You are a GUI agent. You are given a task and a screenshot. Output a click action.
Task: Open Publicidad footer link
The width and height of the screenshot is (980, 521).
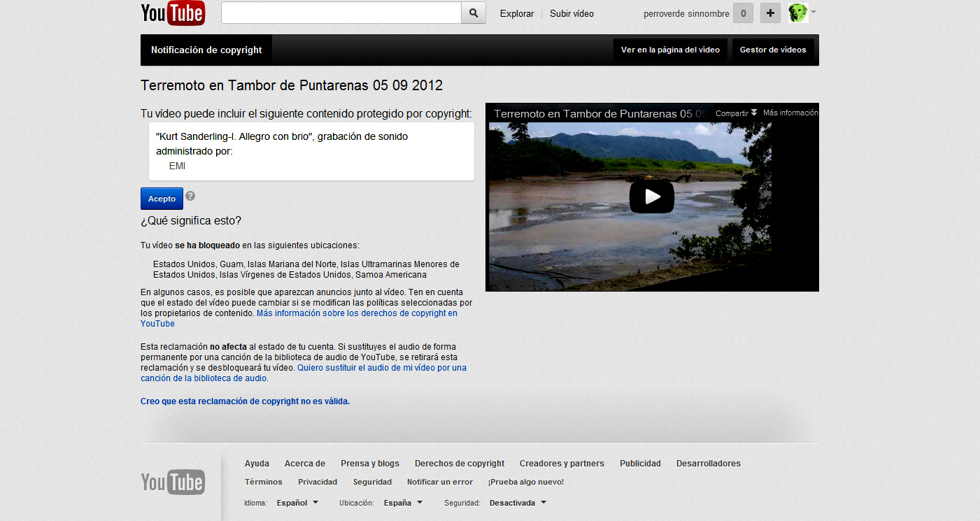(x=640, y=464)
